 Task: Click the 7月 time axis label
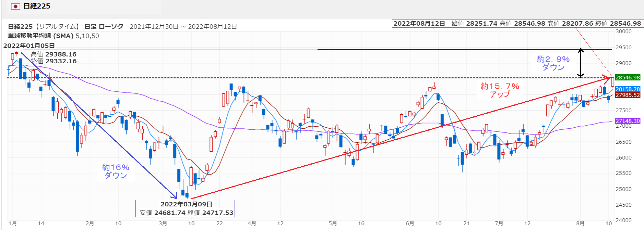pos(499,223)
